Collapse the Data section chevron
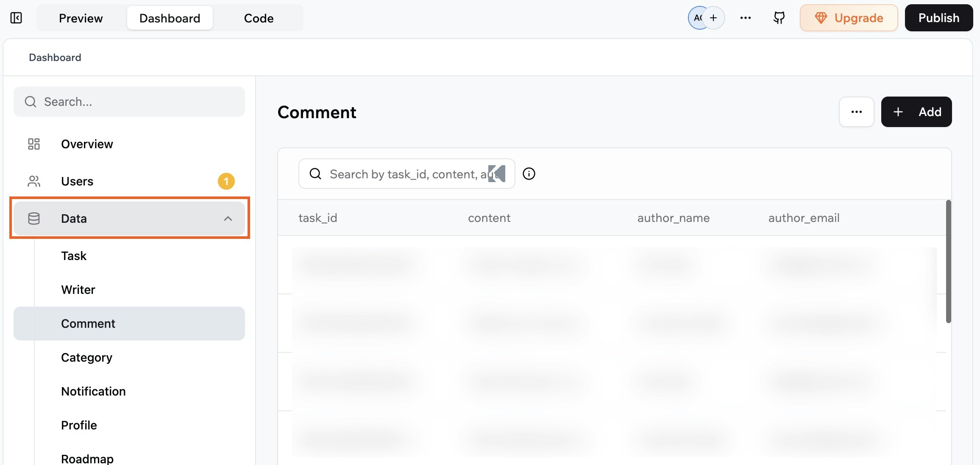The image size is (980, 465). click(228, 219)
